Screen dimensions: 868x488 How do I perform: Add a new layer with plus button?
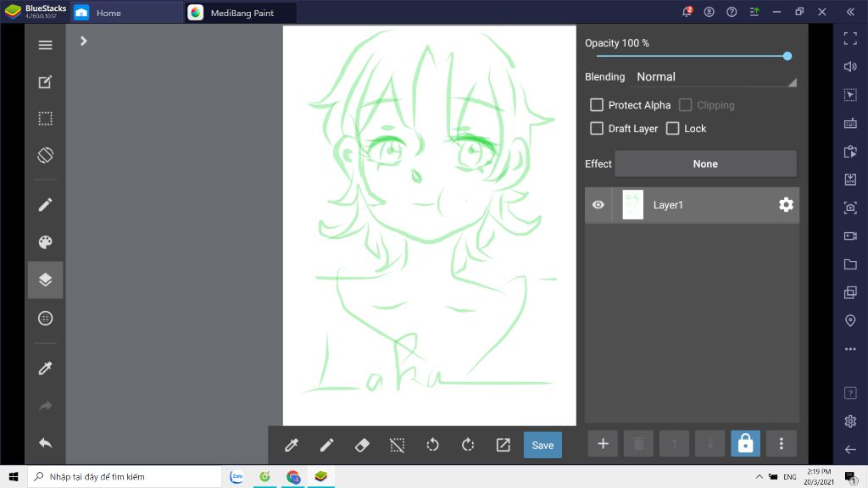(x=603, y=443)
